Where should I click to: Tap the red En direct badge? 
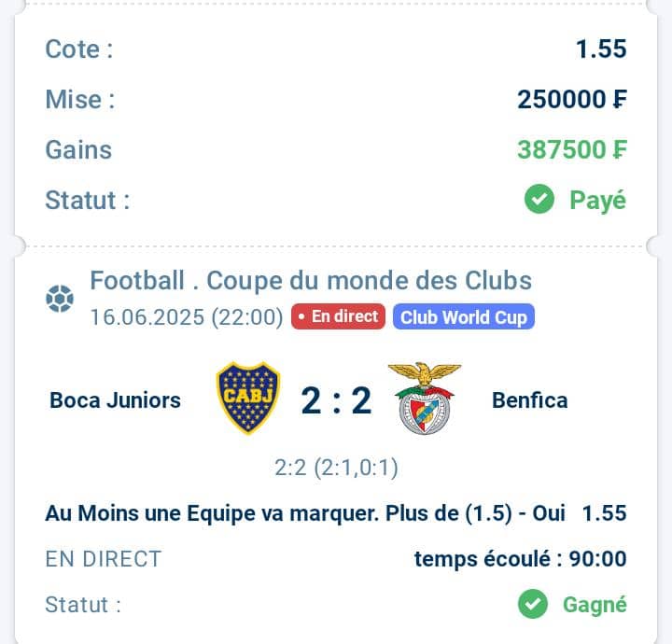pyautogui.click(x=338, y=316)
